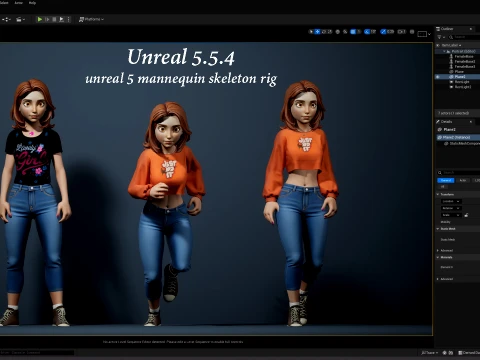Toggle rotation angle snapping

click(367, 32)
